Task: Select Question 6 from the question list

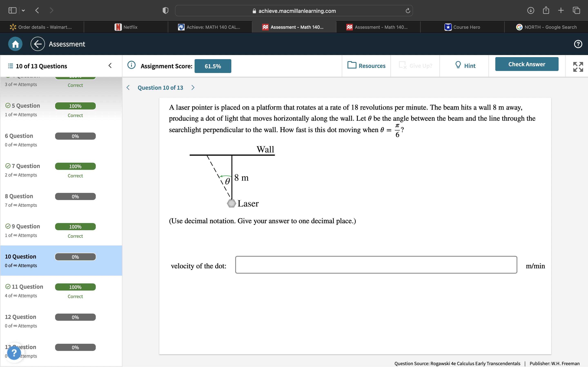Action: [19, 136]
